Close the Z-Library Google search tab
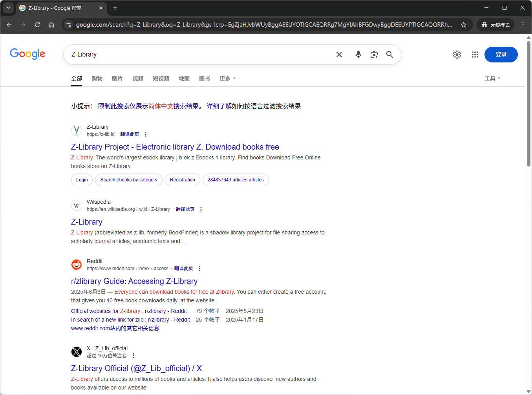The width and height of the screenshot is (532, 395). 101,8
